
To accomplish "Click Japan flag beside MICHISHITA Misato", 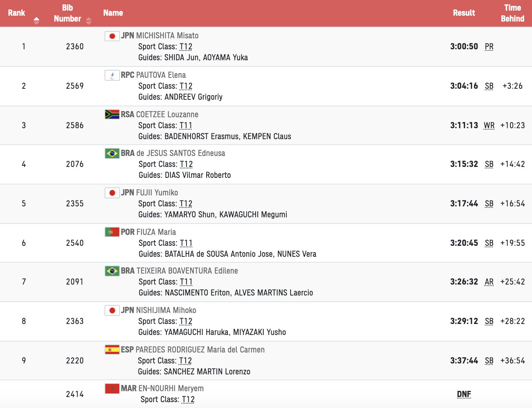I will point(112,36).
